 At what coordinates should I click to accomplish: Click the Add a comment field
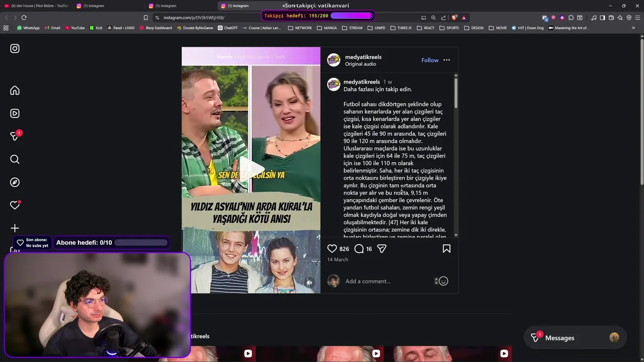pos(387,281)
